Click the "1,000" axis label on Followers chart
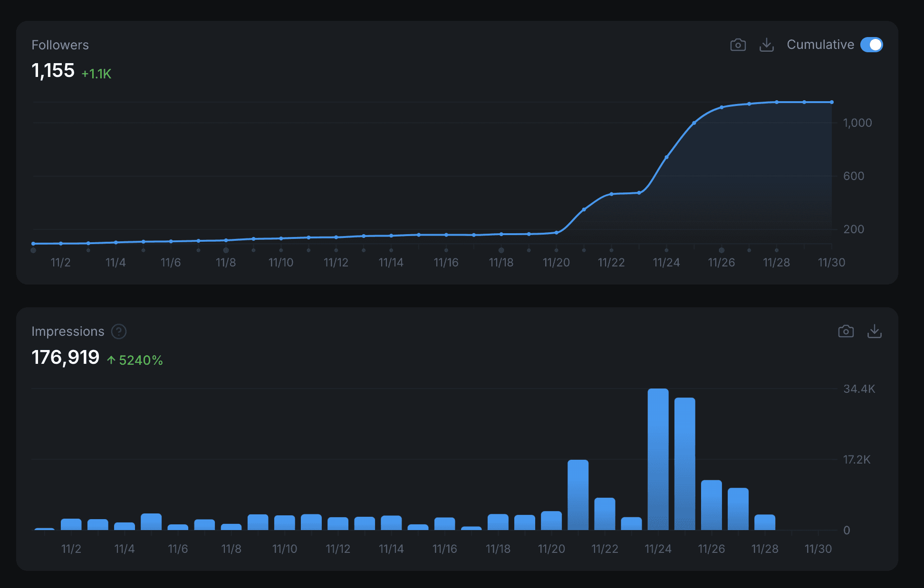 click(857, 123)
